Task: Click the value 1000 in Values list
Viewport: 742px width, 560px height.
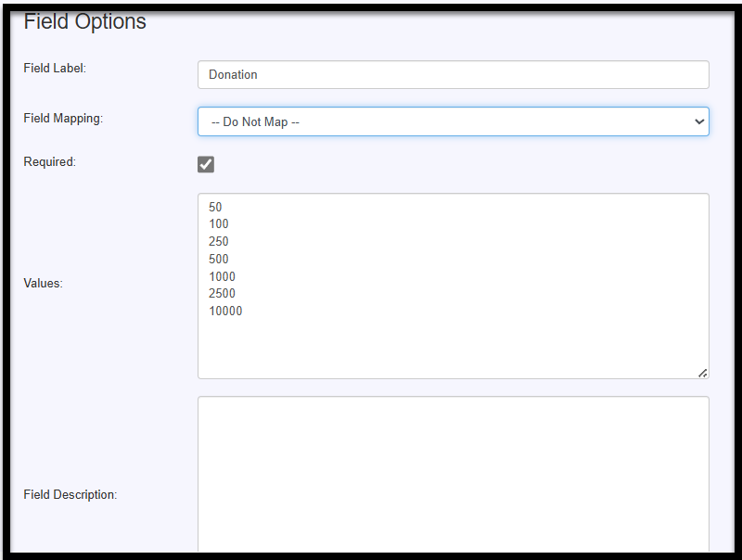Action: (x=222, y=276)
